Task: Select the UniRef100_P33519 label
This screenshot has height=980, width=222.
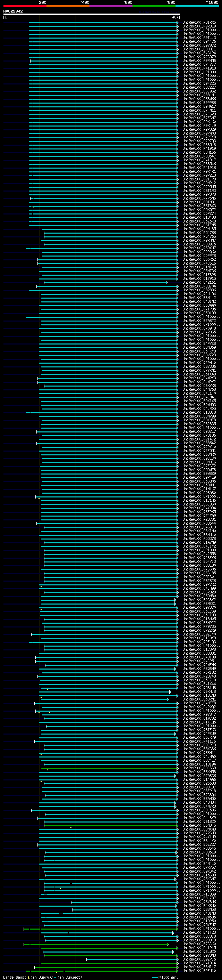Action: (x=199, y=852)
